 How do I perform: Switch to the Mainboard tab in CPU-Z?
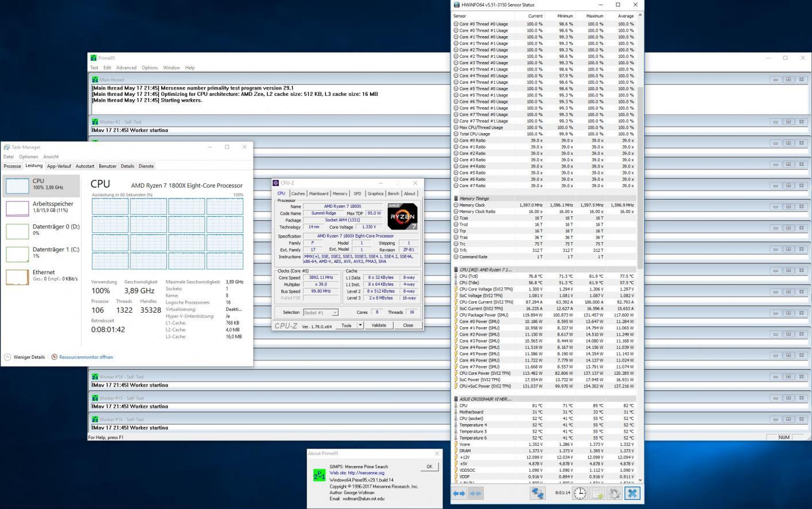(x=318, y=193)
